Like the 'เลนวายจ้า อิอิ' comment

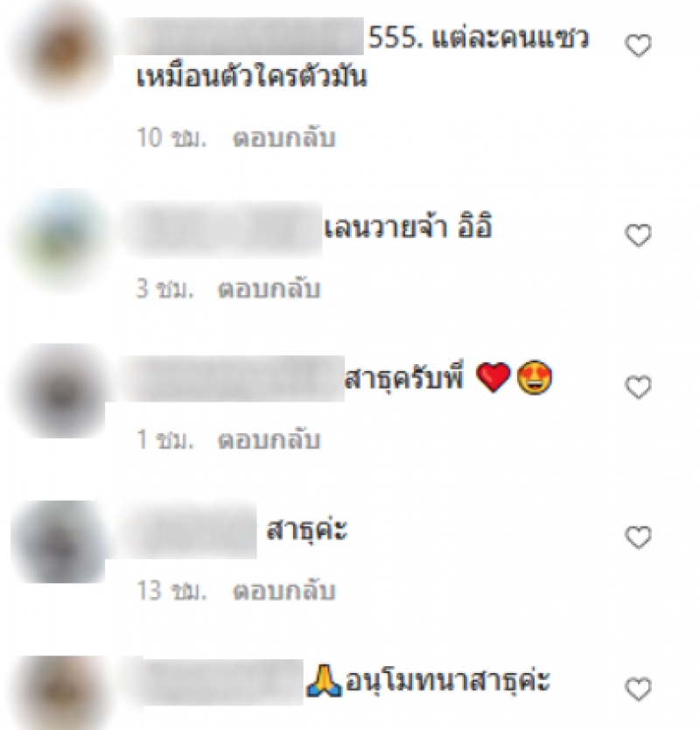tap(638, 235)
